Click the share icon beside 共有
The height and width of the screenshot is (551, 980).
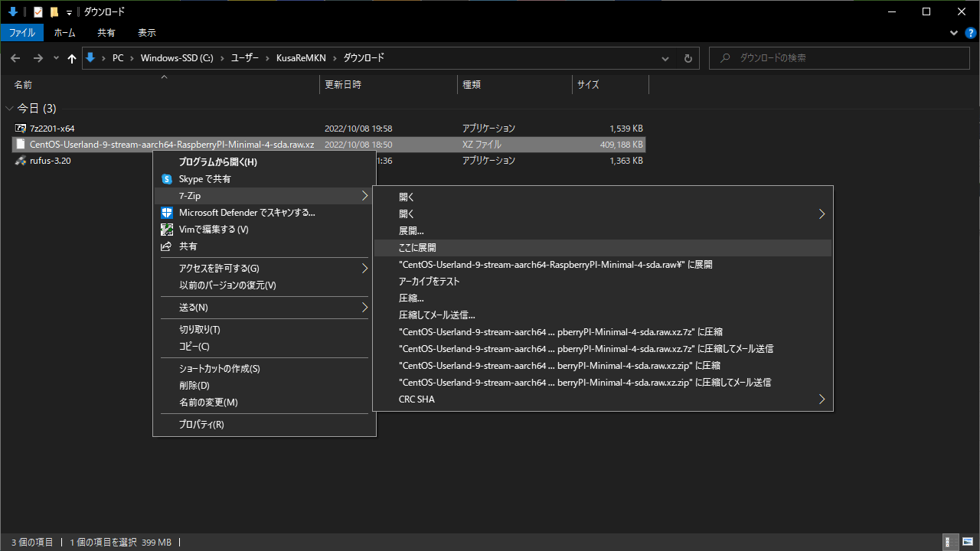tap(167, 246)
